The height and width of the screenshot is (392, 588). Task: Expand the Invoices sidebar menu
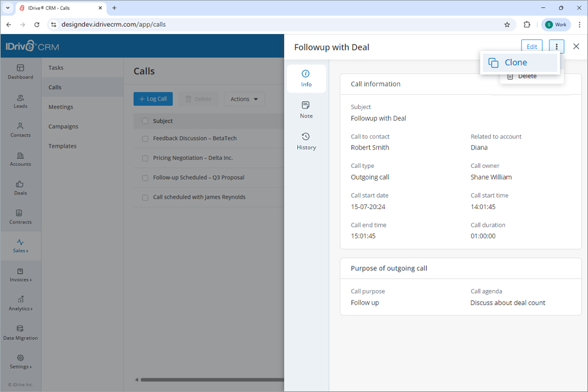[x=20, y=276]
